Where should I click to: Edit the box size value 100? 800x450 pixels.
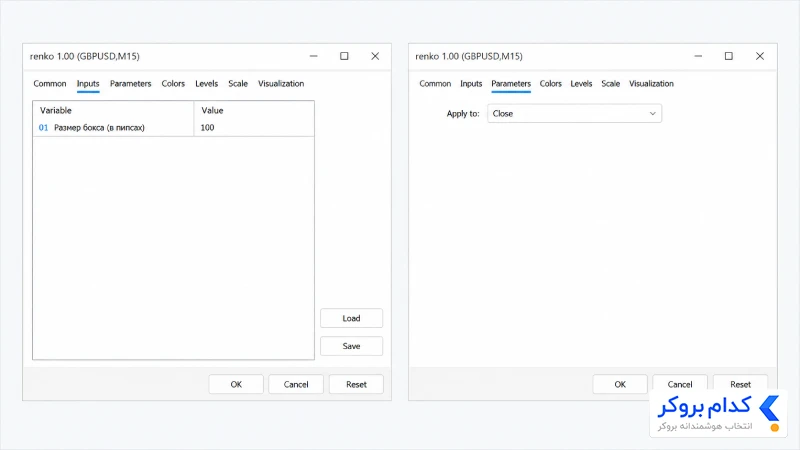click(254, 128)
